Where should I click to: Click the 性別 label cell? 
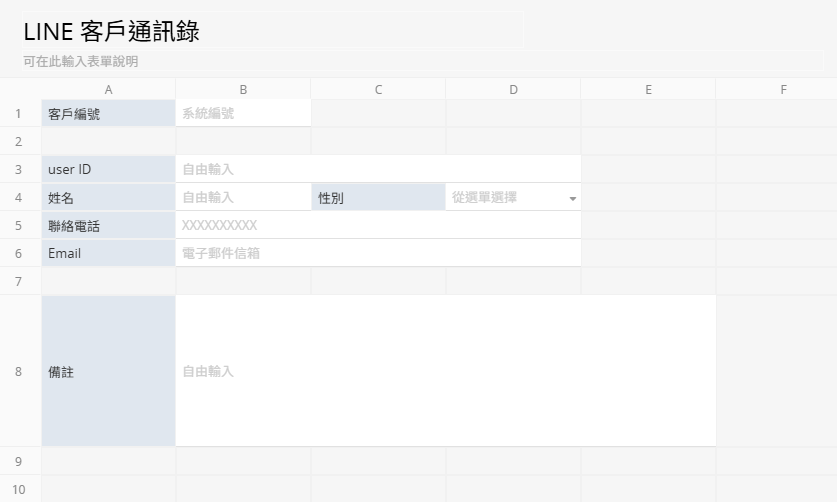tap(378, 198)
